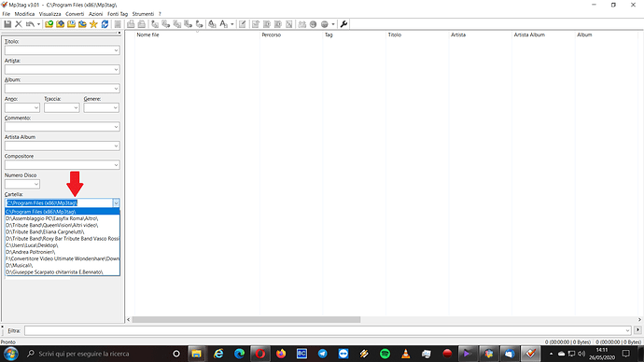Select 'D:\Andrea Poltronieri\' folder entry
644x362 pixels.
click(x=63, y=252)
